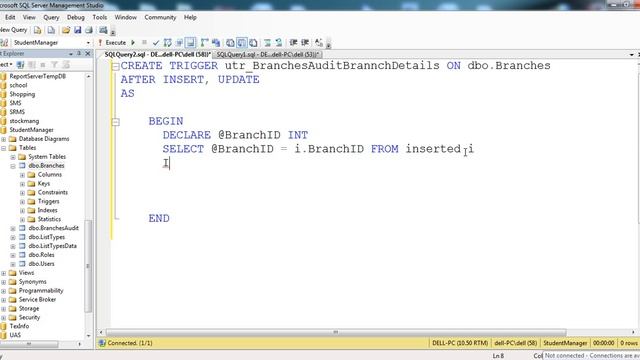Display the estimated execution plan icon
The width and height of the screenshot is (640, 360).
click(x=167, y=42)
